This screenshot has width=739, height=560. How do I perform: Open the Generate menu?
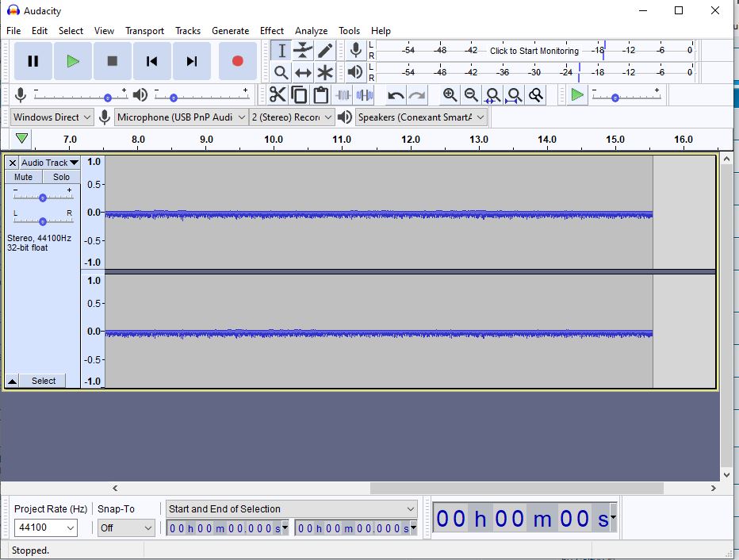[231, 31]
